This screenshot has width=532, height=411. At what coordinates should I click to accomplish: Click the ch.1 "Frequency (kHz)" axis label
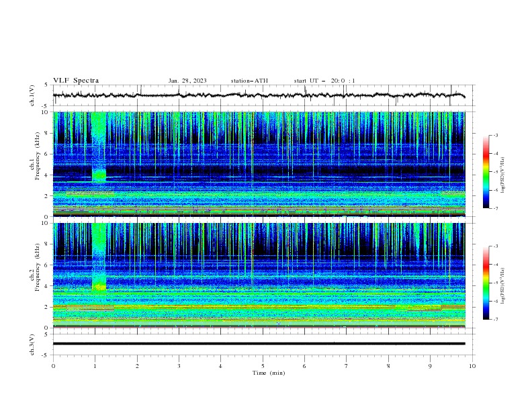[37, 156]
